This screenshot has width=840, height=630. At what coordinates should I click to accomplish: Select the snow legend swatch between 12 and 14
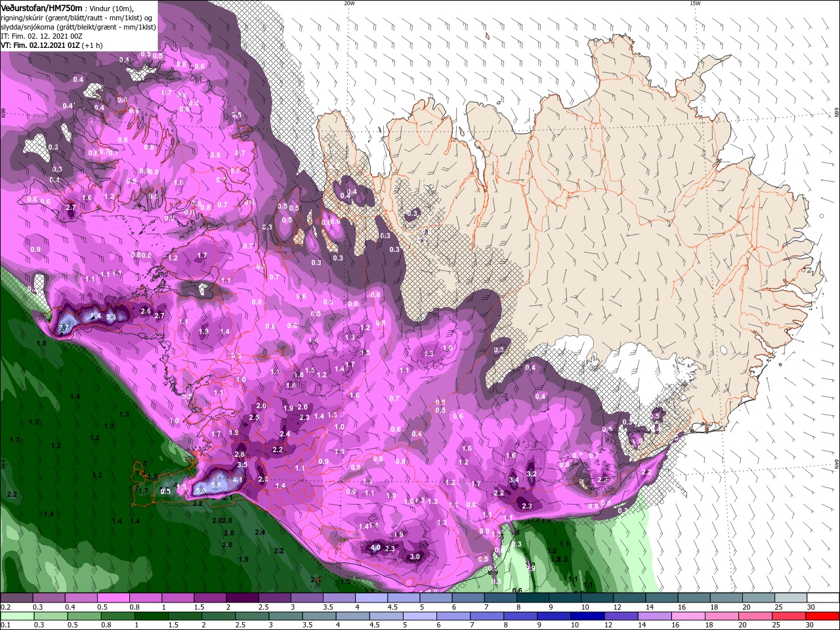[x=630, y=598]
